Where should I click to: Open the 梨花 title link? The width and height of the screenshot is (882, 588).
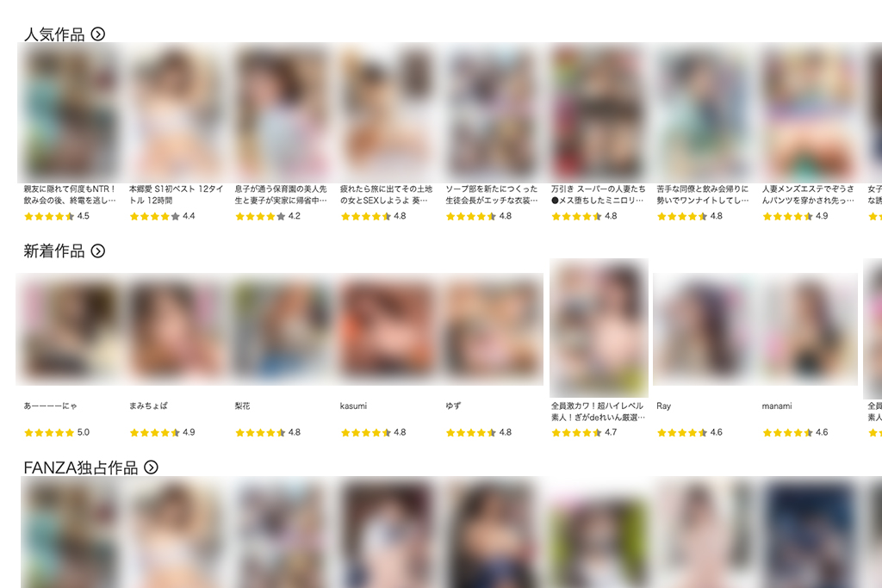coord(242,405)
